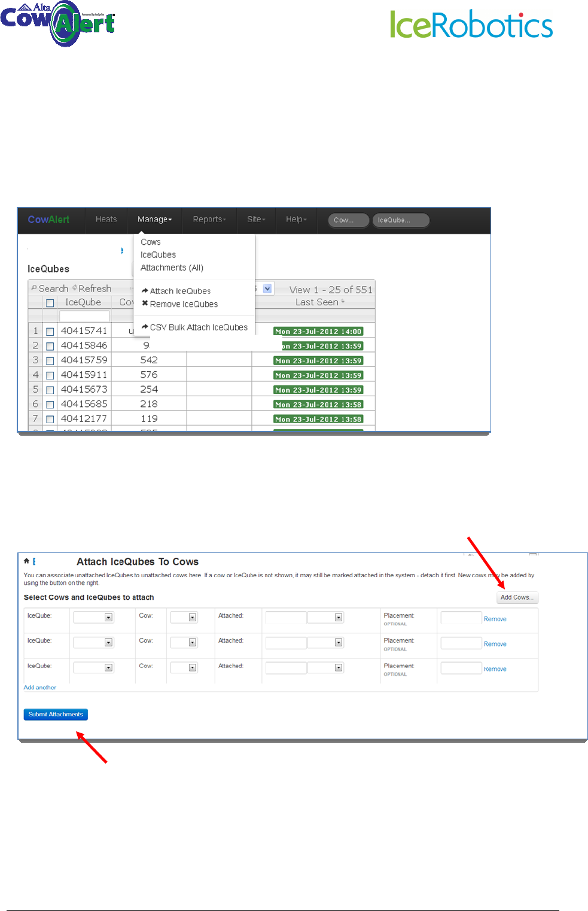Image resolution: width=588 pixels, height=911 pixels.
Task: Select Cows from the Manage menu
Action: 151,242
